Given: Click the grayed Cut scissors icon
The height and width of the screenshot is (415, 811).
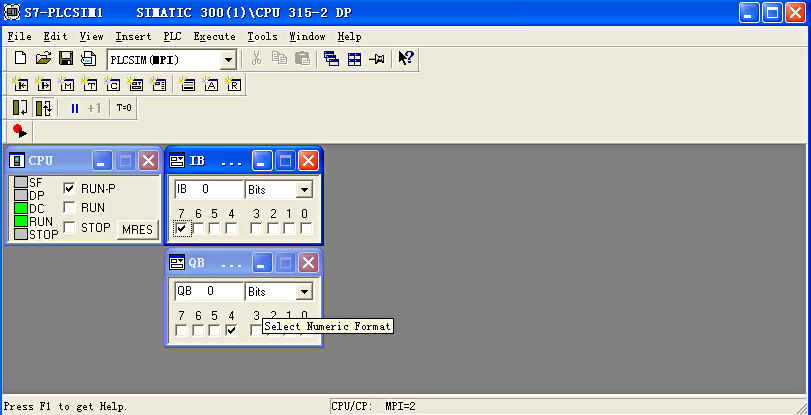Looking at the screenshot, I should tap(257, 58).
